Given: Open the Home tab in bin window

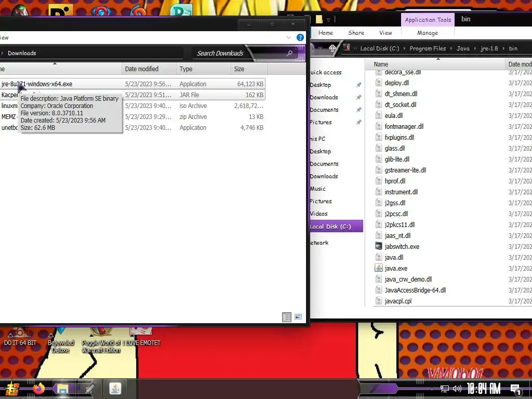Looking at the screenshot, I should [x=325, y=33].
